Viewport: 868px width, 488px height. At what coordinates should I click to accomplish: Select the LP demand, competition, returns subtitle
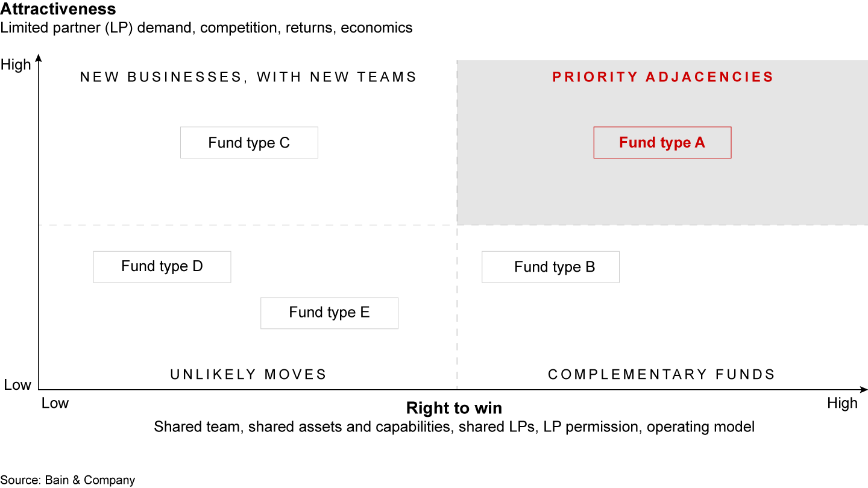click(x=207, y=28)
